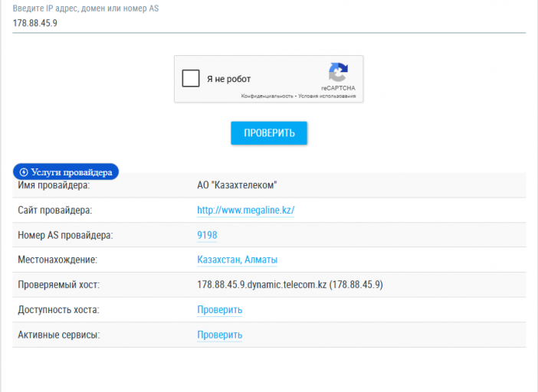Open the Условия использования reCAPTCHA link

327,96
